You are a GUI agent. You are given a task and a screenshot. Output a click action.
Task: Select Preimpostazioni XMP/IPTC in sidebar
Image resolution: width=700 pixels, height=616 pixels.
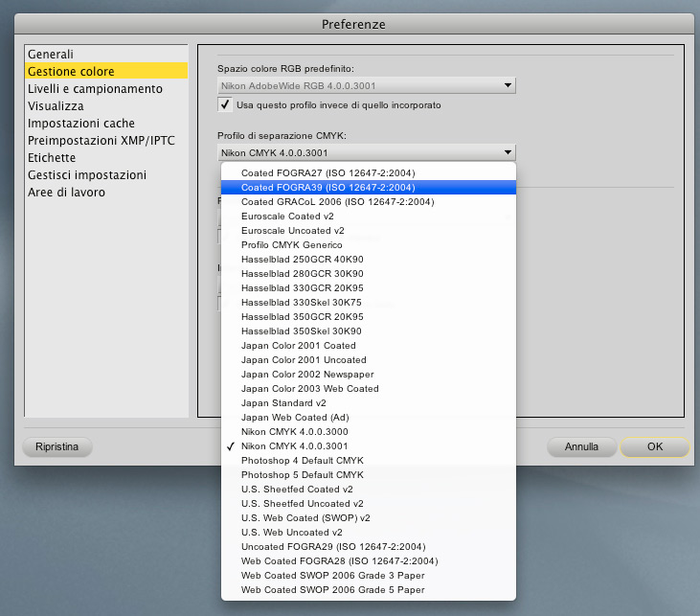pyautogui.click(x=106, y=140)
